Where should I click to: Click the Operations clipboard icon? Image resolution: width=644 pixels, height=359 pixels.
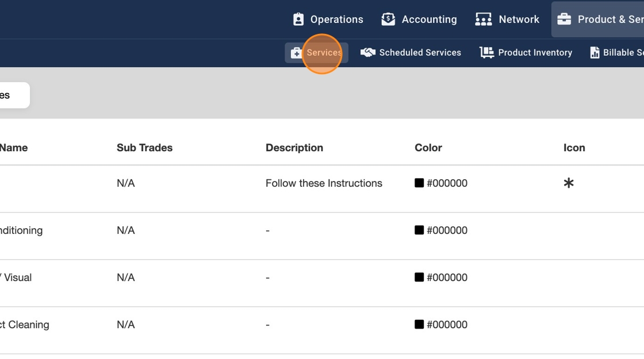(298, 20)
